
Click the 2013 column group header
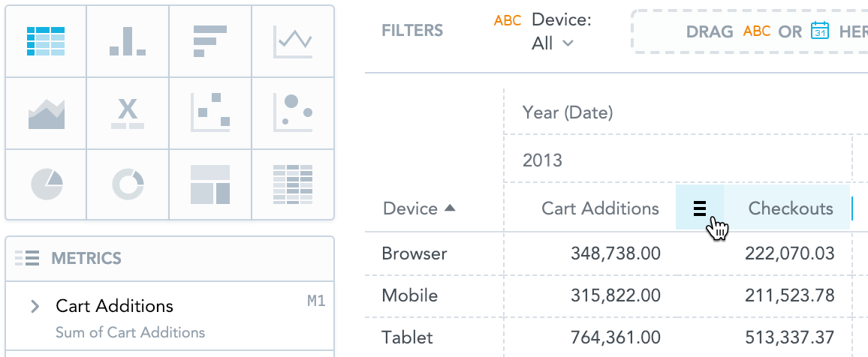tap(542, 160)
